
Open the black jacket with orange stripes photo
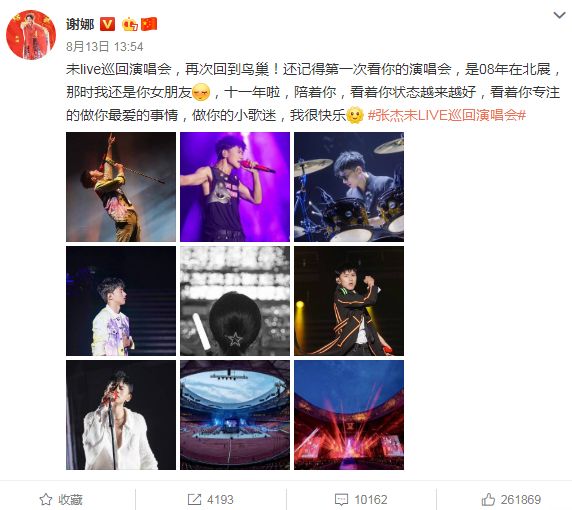tap(349, 301)
